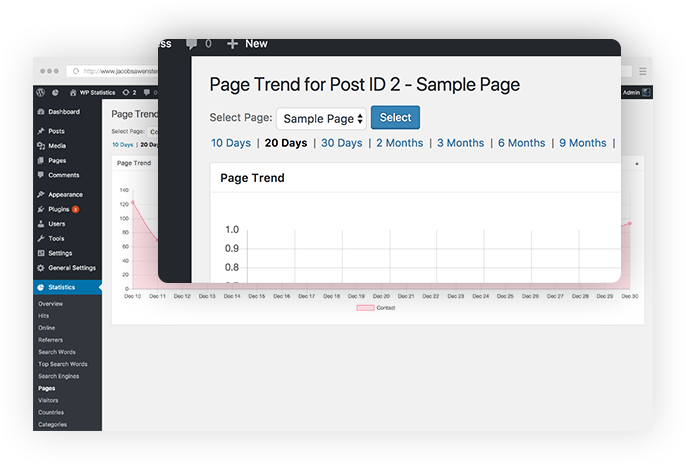Click the Admin account label
This screenshot has width=686, height=464.
click(x=631, y=92)
